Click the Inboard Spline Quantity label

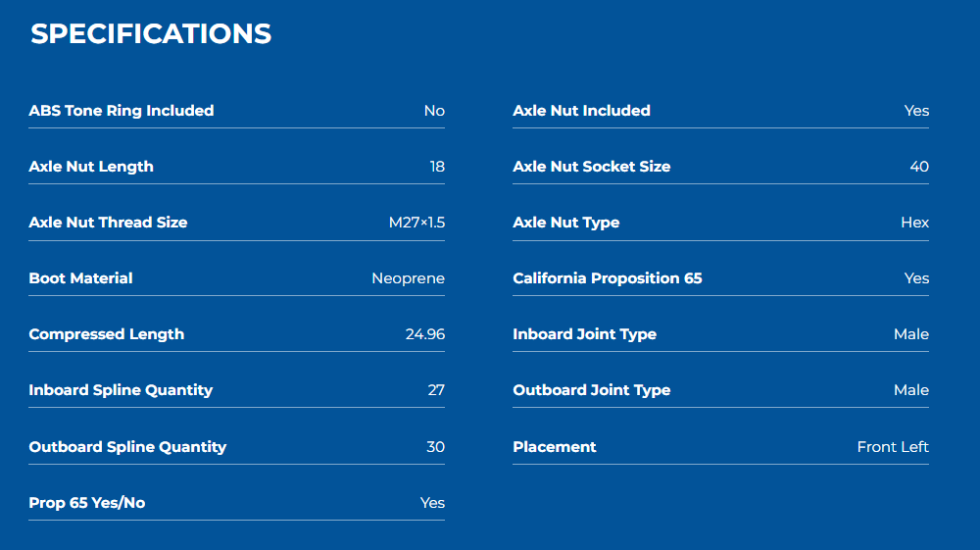tap(121, 390)
